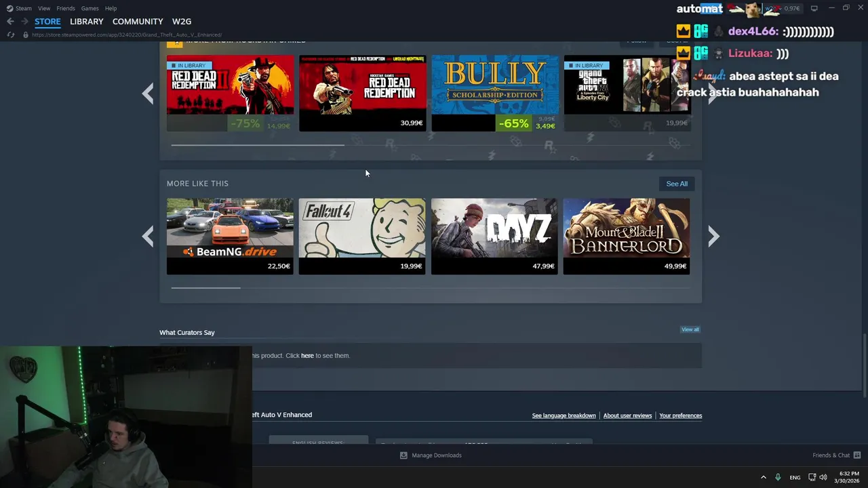Click the 22,50€ price on BeamNG.drive

(x=279, y=266)
